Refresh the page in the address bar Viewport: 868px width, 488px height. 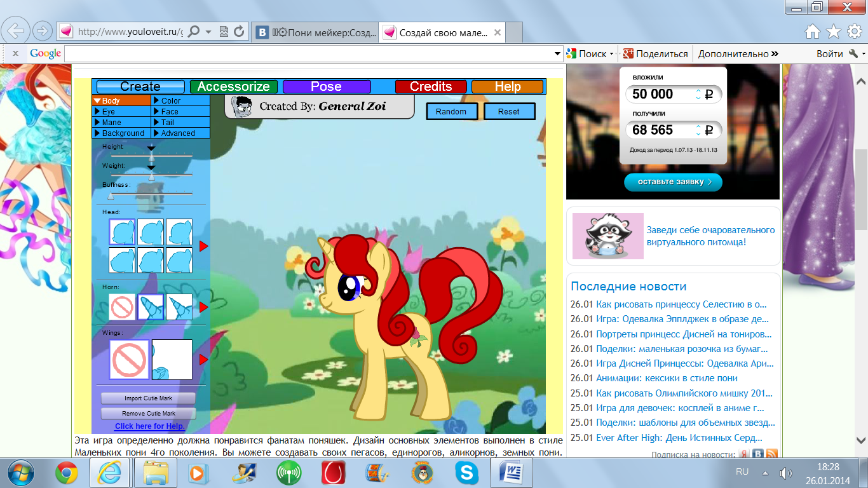click(x=239, y=31)
